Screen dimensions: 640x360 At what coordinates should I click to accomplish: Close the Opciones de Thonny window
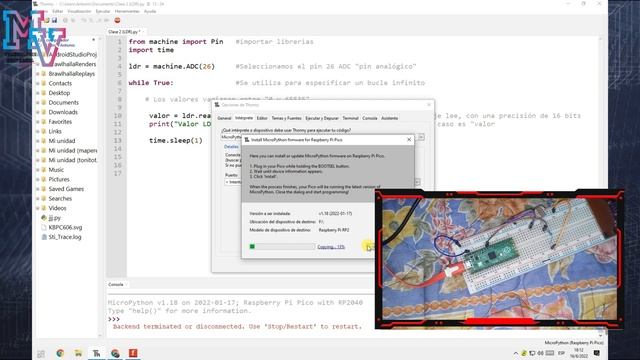[x=429, y=105]
